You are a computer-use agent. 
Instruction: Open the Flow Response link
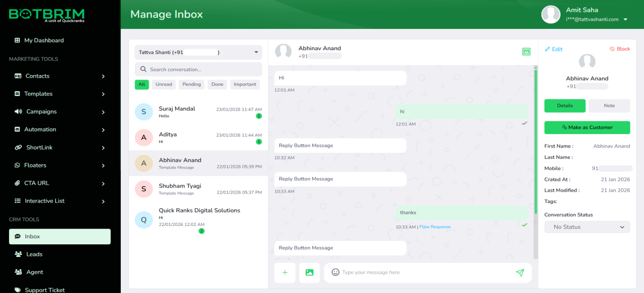435,227
